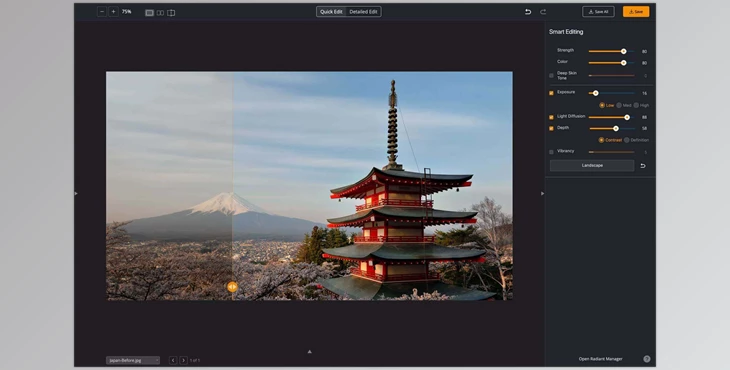Screen dimensions: 730x370
Task: Expand the bottom filmstrip arrow
Action: click(310, 352)
